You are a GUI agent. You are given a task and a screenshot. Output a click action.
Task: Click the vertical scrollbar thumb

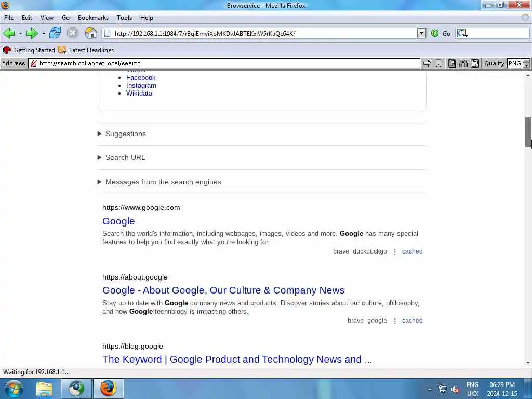(x=528, y=132)
